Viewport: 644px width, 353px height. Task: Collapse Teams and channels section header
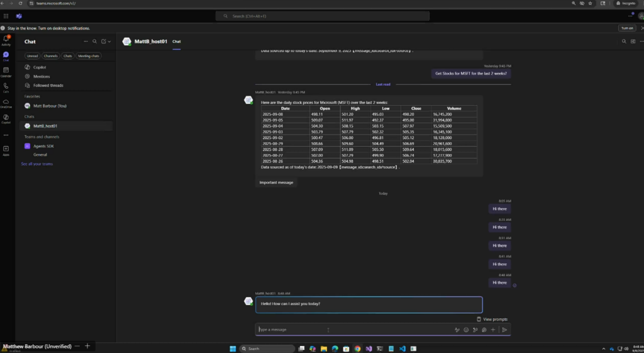[42, 137]
